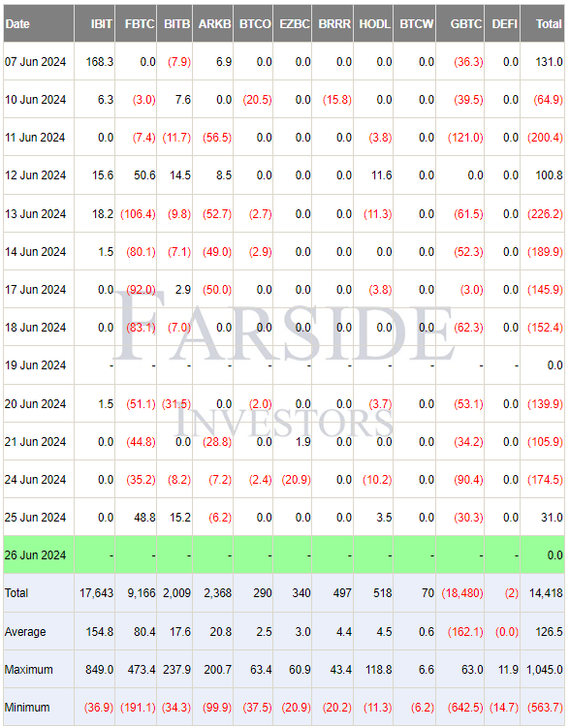
Task: Click the BTCO column header
Action: 253,23
